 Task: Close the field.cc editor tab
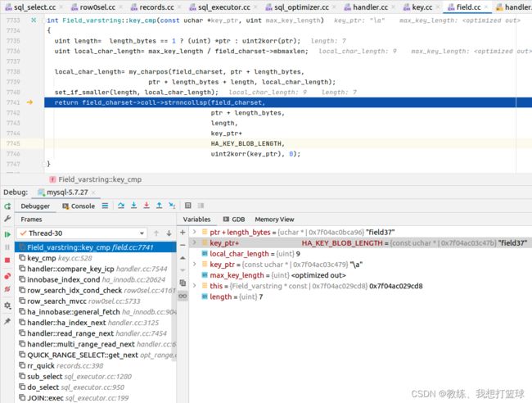point(486,7)
